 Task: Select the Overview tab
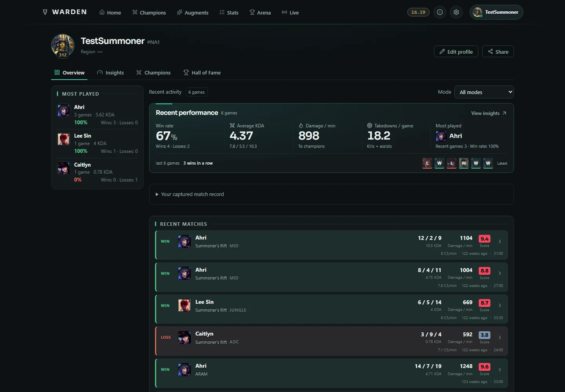pos(69,73)
